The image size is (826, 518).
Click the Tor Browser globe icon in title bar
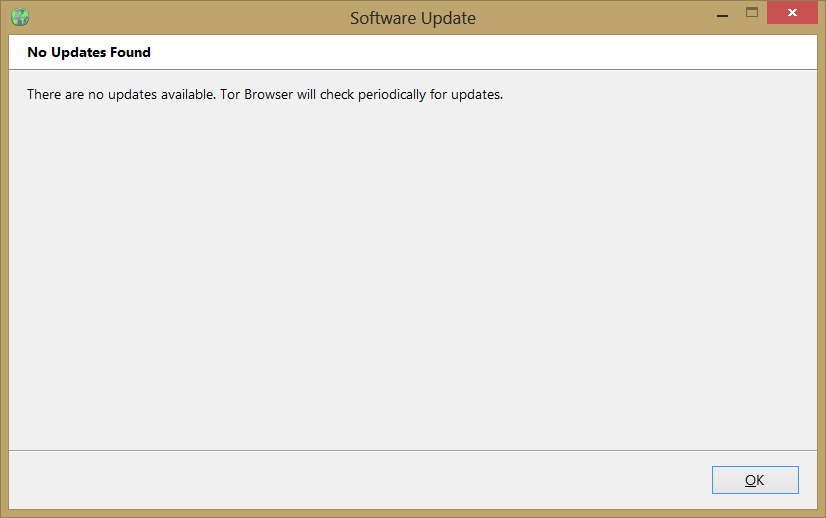(19, 17)
